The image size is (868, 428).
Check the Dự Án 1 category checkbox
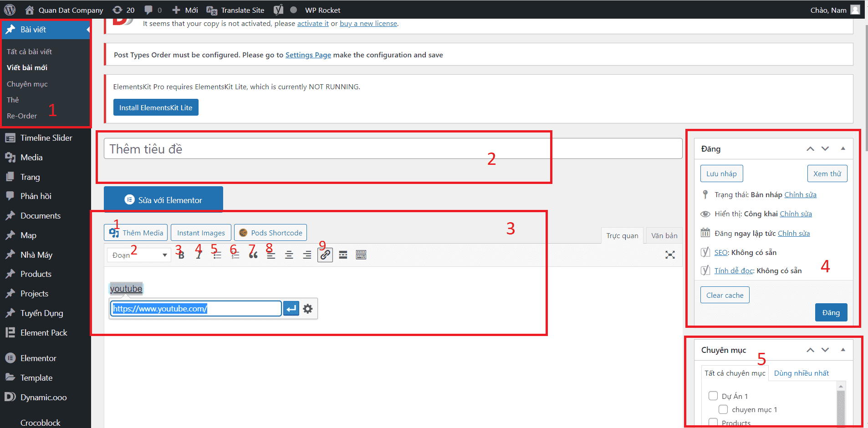713,396
